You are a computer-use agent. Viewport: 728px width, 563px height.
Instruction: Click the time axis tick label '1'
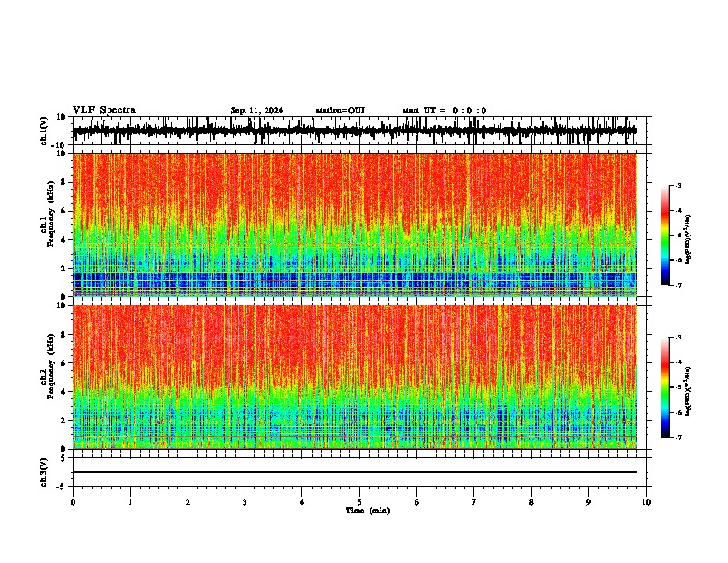[130, 502]
